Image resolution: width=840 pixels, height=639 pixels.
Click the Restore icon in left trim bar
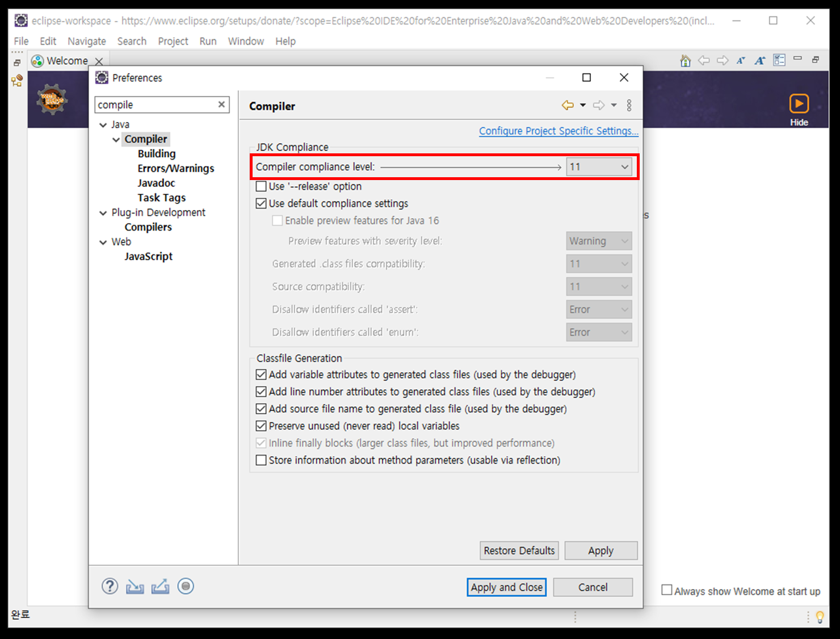click(x=17, y=62)
